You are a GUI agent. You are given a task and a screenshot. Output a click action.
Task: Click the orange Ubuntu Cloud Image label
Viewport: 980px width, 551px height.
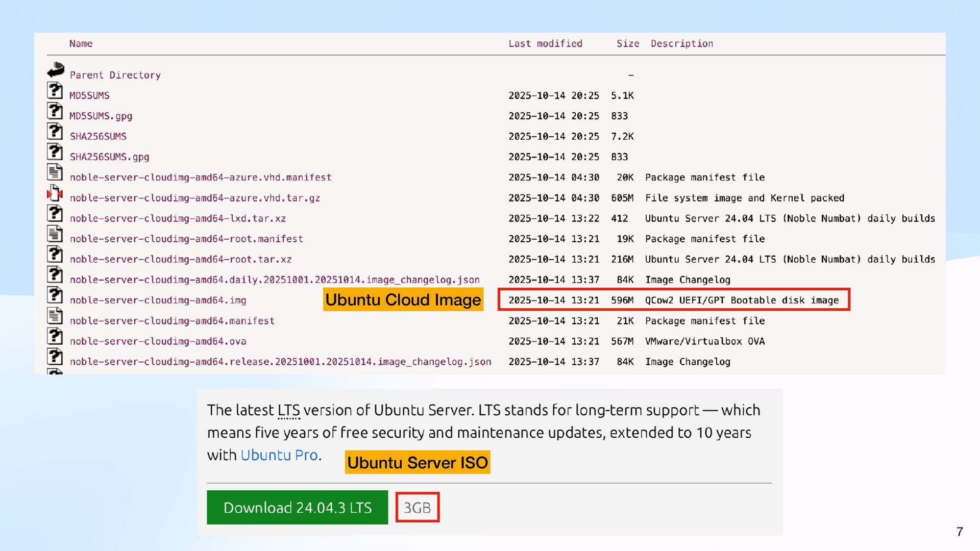pos(403,300)
